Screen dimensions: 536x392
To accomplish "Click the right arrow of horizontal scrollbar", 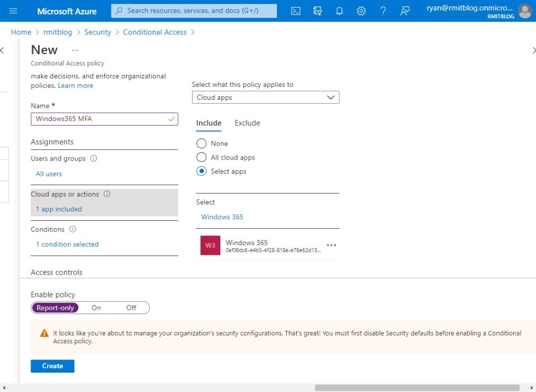I will tap(532, 388).
